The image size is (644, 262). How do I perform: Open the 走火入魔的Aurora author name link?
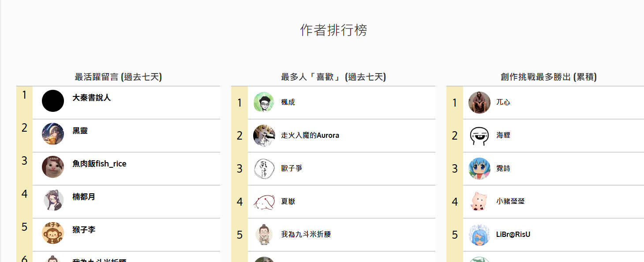(x=310, y=136)
